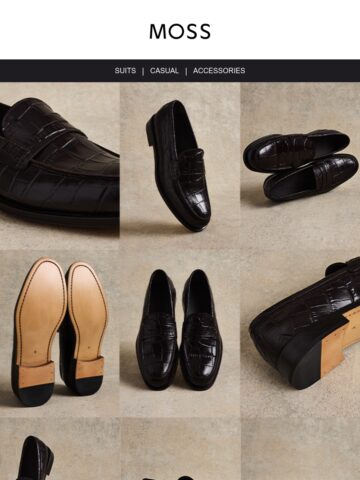View tan leather soles photo
Image resolution: width=360 pixels, height=480 pixels.
point(60,333)
